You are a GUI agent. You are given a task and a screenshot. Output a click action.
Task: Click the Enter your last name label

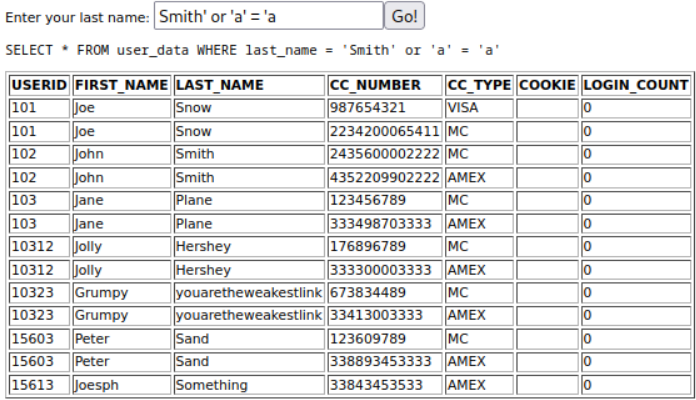77,17
